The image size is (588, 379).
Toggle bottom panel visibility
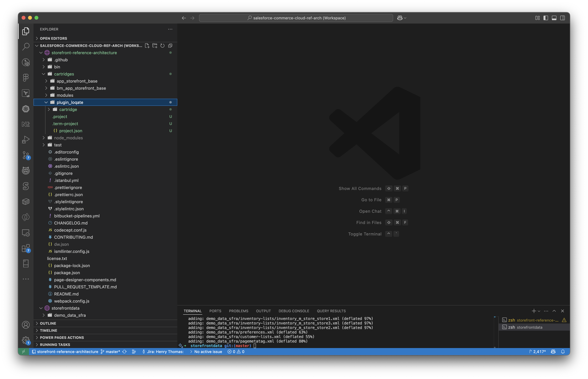point(554,18)
